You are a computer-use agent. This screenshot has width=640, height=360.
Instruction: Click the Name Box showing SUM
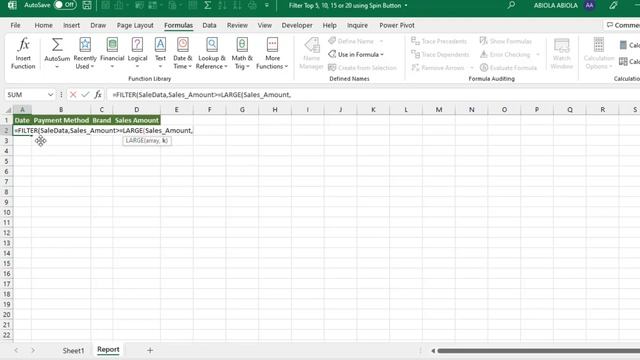pyautogui.click(x=25, y=95)
